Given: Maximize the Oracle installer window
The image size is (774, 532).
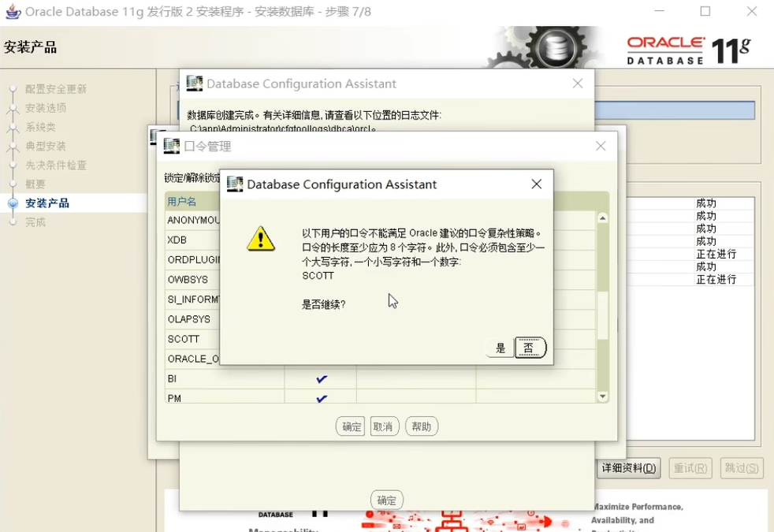Looking at the screenshot, I should pyautogui.click(x=705, y=11).
